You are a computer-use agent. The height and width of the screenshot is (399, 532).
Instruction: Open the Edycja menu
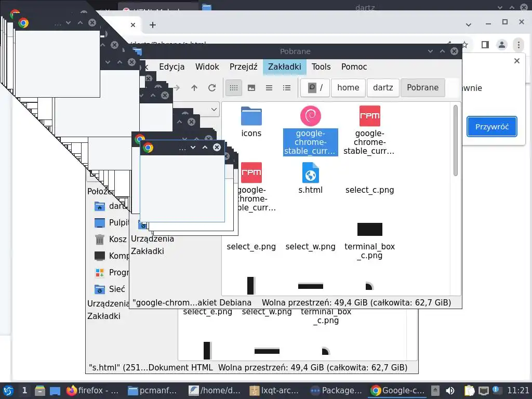tap(171, 67)
